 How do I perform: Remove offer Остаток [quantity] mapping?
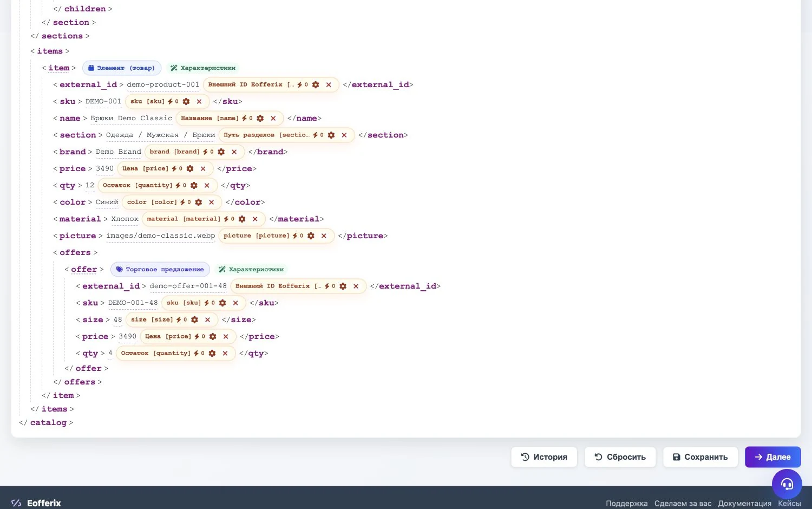click(x=225, y=354)
